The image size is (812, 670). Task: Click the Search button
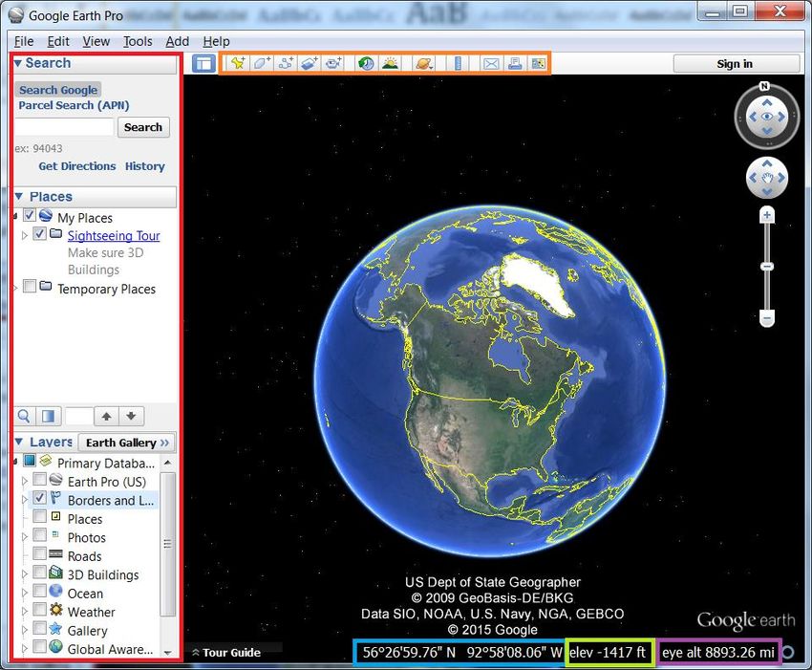(x=143, y=127)
